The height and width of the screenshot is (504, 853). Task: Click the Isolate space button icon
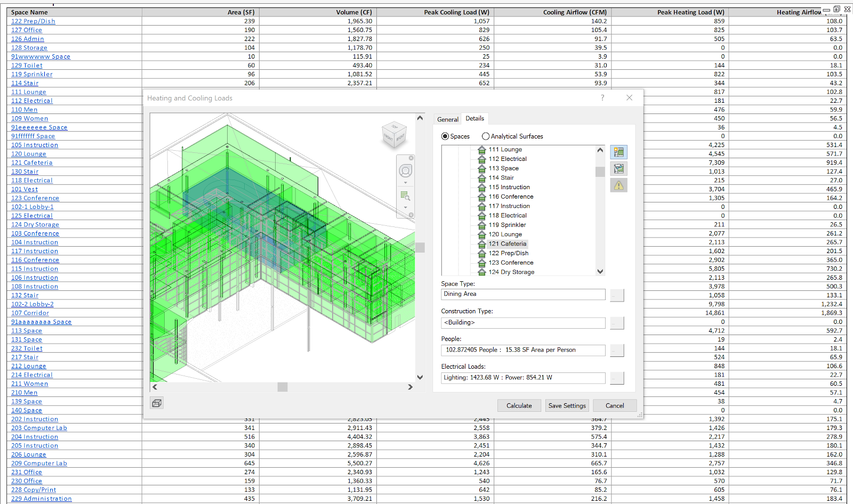(x=618, y=169)
